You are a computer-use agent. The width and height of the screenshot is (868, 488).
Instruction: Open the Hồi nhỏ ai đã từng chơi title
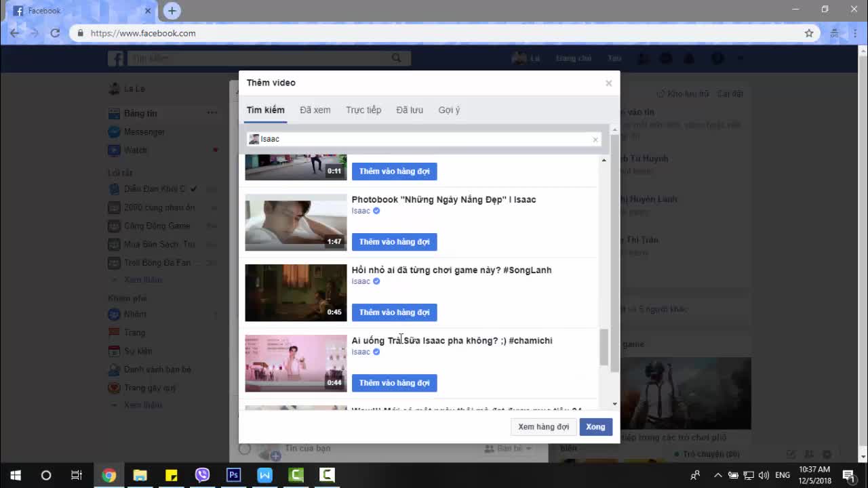(x=451, y=270)
